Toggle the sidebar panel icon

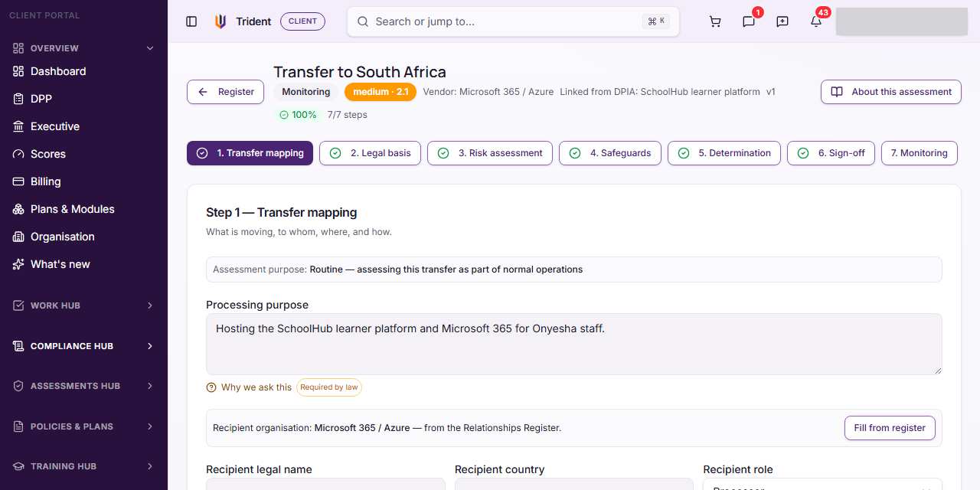(x=191, y=21)
